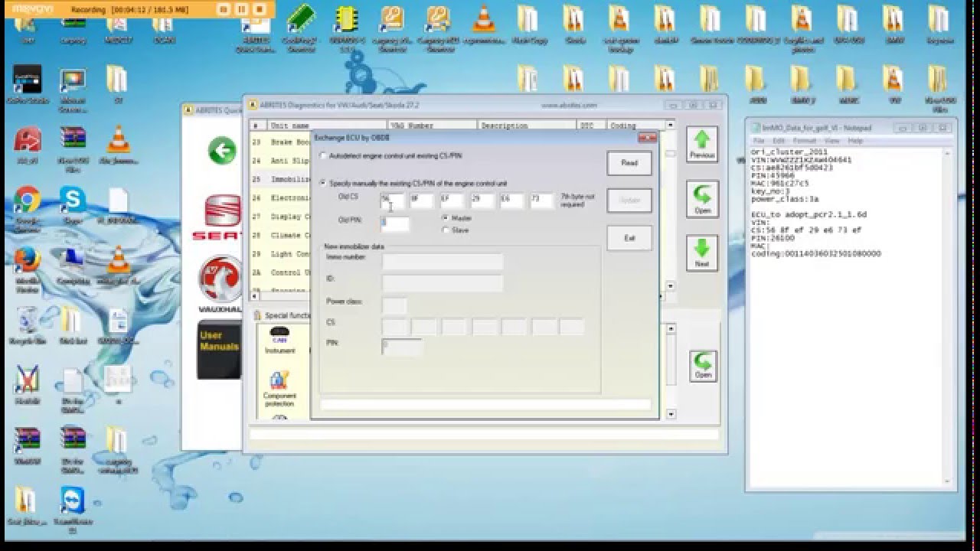Image resolution: width=980 pixels, height=551 pixels.
Task: Click the Read button in the Exchange ECU dialog
Action: (x=629, y=163)
